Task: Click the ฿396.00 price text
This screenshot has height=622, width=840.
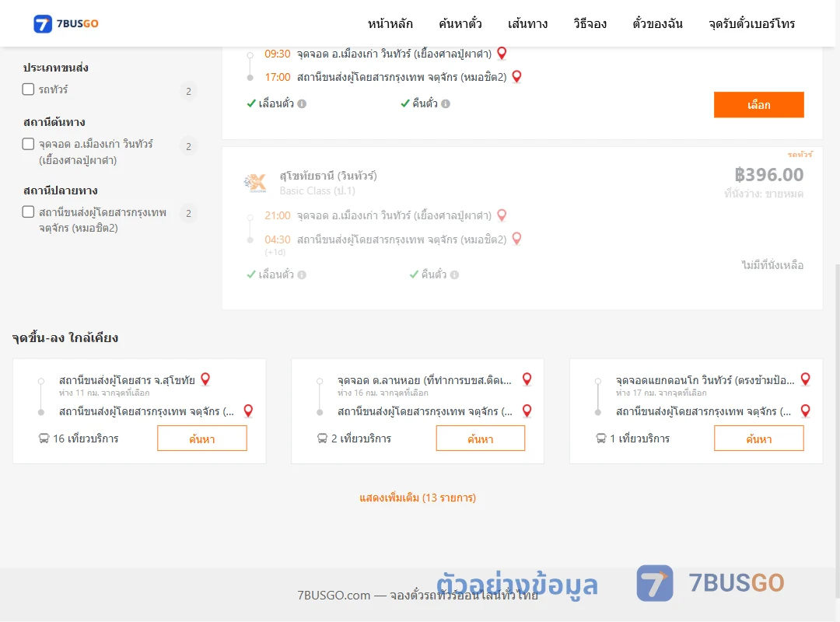Action: pyautogui.click(x=768, y=175)
